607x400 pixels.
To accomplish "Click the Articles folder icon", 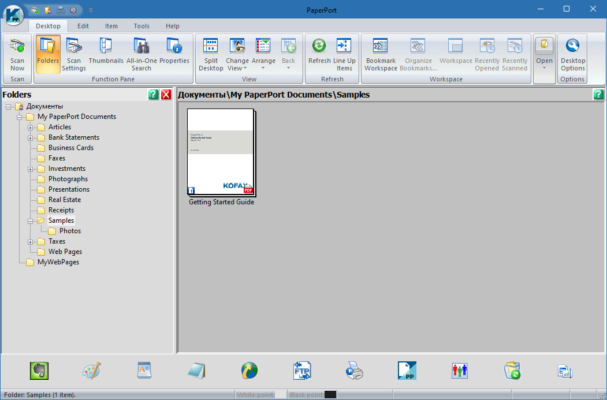I will tap(41, 127).
